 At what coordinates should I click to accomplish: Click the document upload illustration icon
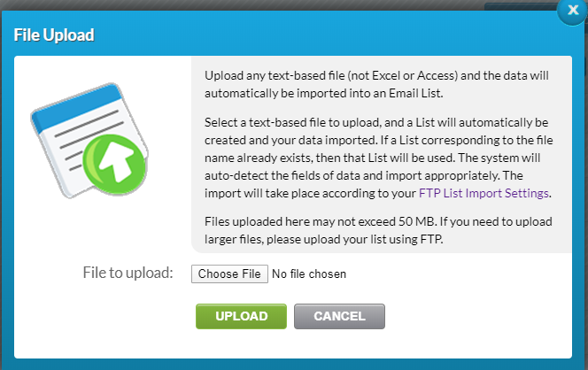point(89,140)
